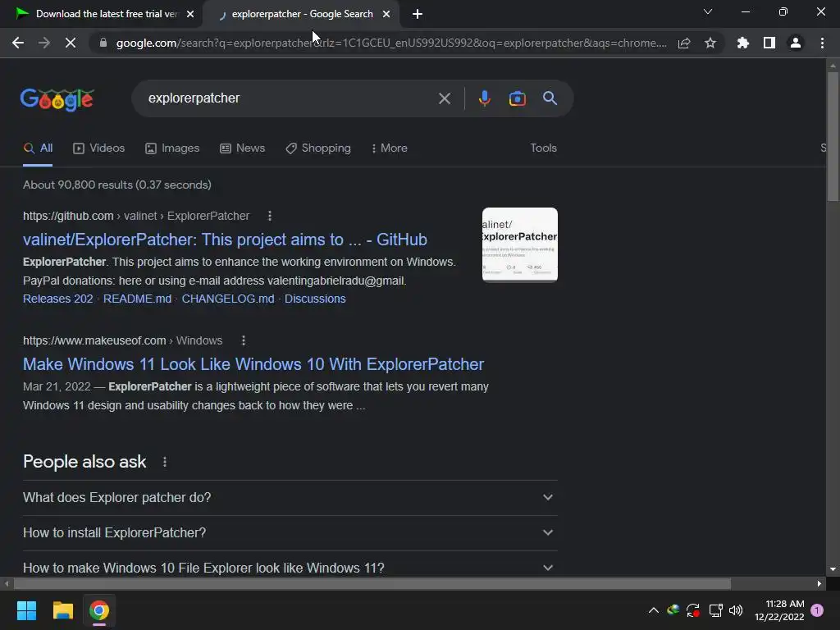
Task: Click the forward navigation arrow
Action: point(44,43)
